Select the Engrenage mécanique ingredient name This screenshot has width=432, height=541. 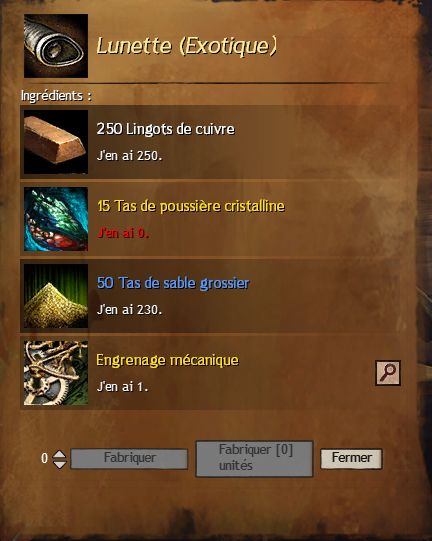click(x=167, y=360)
